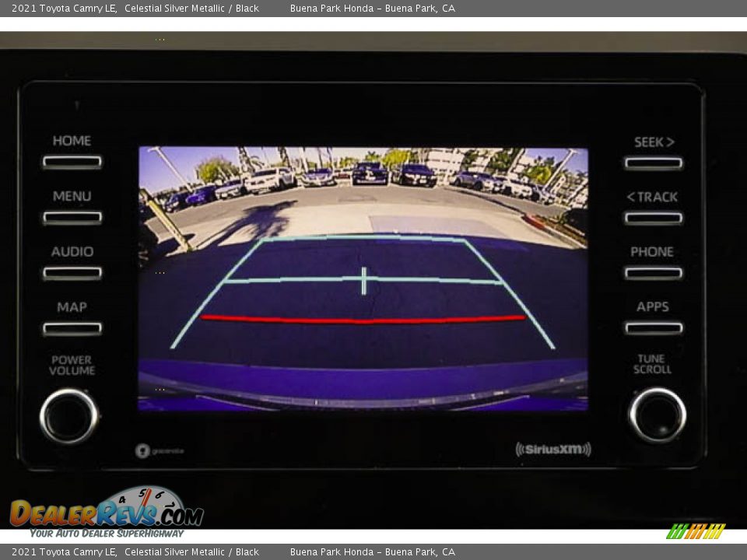Push the MENU button
The height and width of the screenshot is (560, 747).
click(72, 218)
